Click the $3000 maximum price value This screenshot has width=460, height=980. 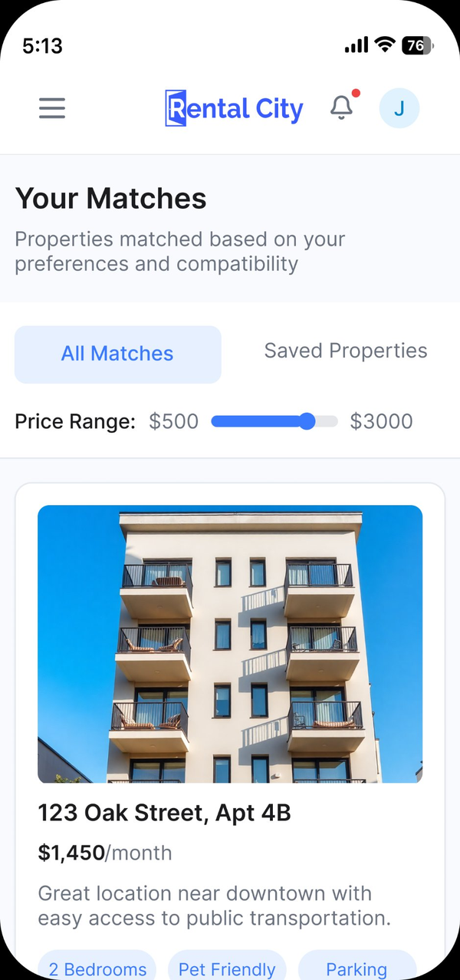pyautogui.click(x=381, y=421)
